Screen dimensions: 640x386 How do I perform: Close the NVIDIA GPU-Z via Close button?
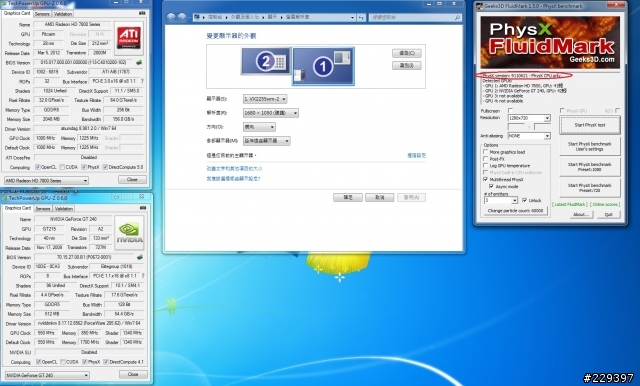coord(133,374)
